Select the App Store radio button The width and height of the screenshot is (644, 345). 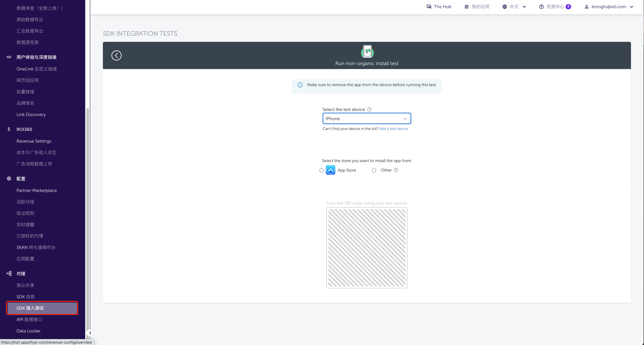point(321,171)
